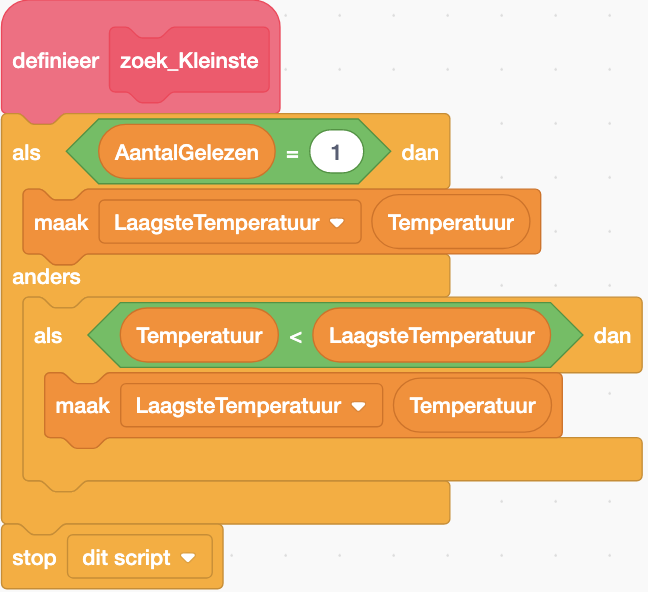The height and width of the screenshot is (592, 648).
Task: Click the less-than sign operator block
Action: 296,336
